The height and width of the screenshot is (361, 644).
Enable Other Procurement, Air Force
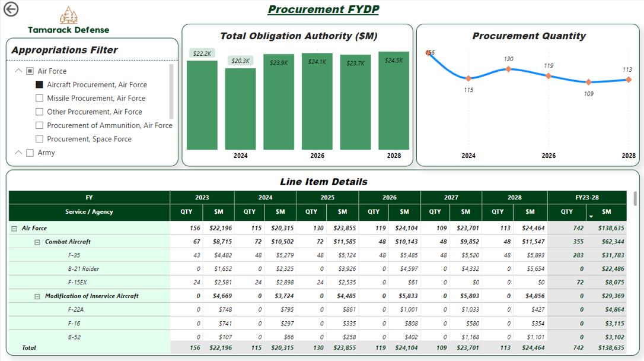pos(39,112)
